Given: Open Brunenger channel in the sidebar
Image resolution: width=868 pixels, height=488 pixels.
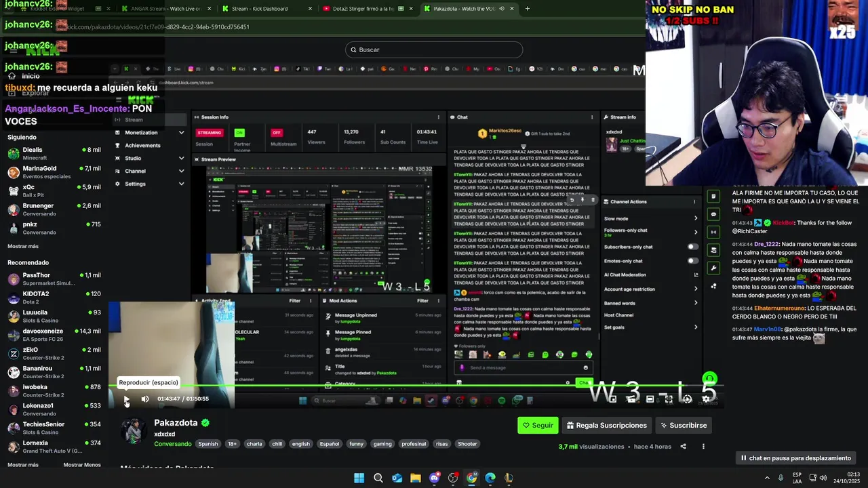Looking at the screenshot, I should [x=54, y=209].
